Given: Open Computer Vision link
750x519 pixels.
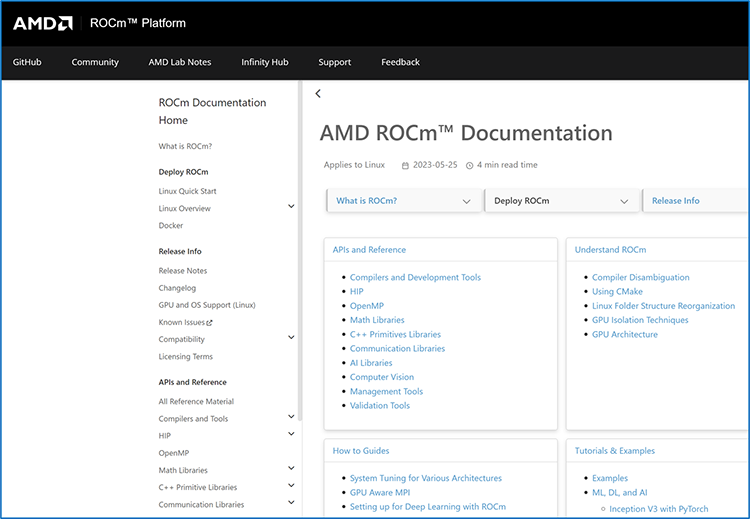Looking at the screenshot, I should coord(382,377).
